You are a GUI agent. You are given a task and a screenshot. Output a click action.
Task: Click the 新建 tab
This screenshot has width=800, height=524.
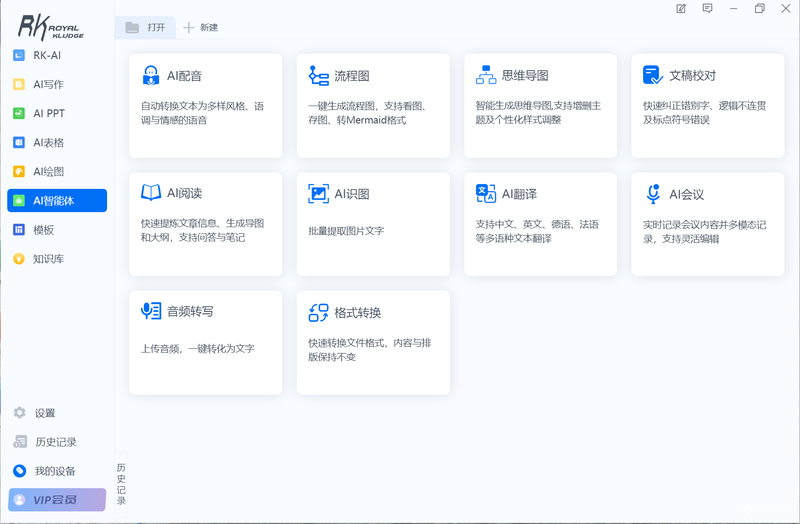(201, 28)
